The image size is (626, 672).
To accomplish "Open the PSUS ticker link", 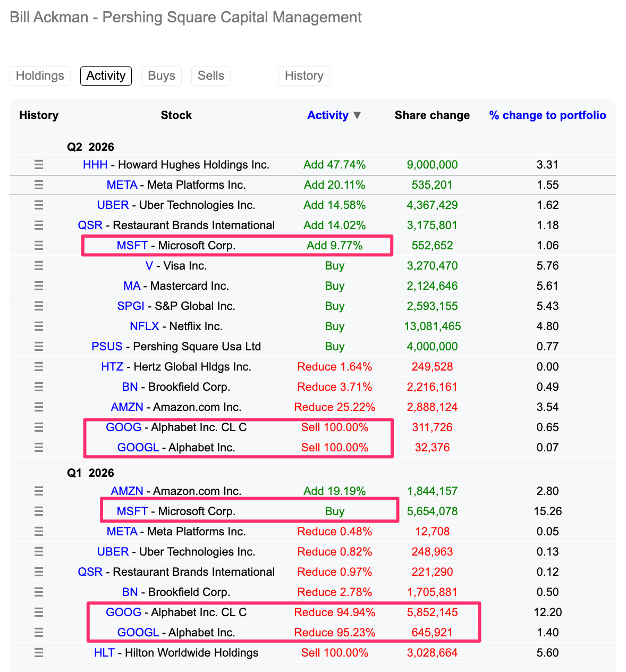I will pos(107,347).
